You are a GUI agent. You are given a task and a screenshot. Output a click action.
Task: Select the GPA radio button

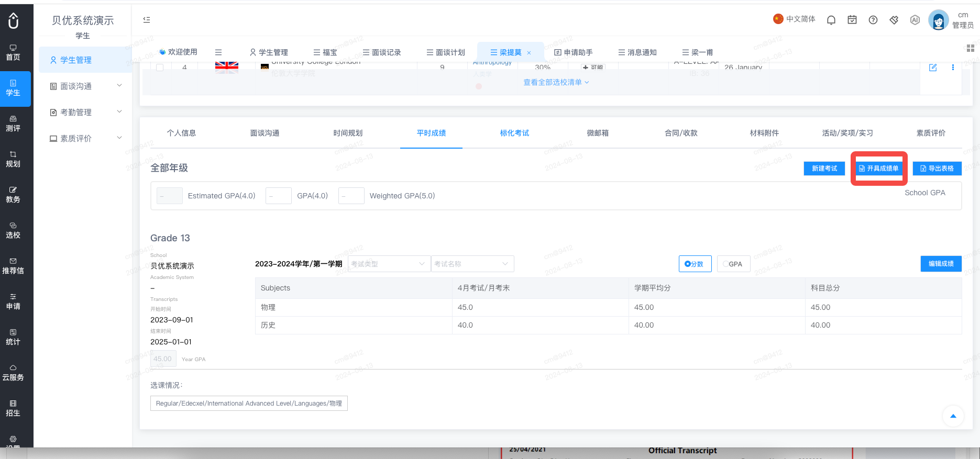733,264
